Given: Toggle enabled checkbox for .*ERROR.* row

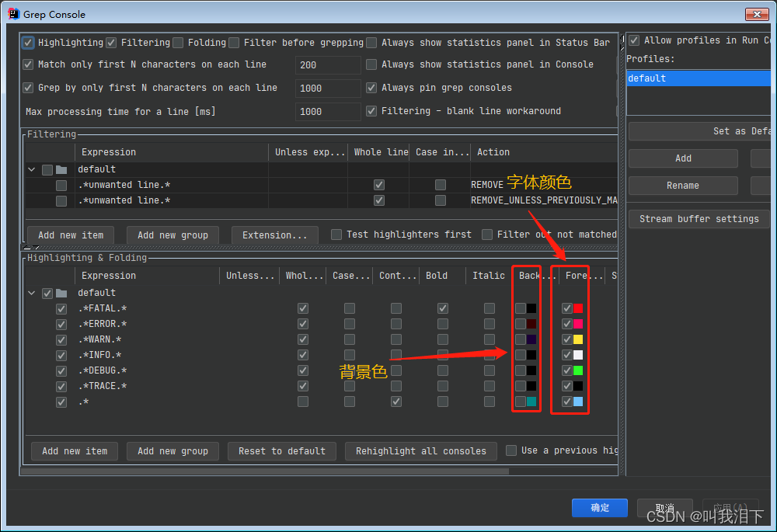Looking at the screenshot, I should coord(61,325).
